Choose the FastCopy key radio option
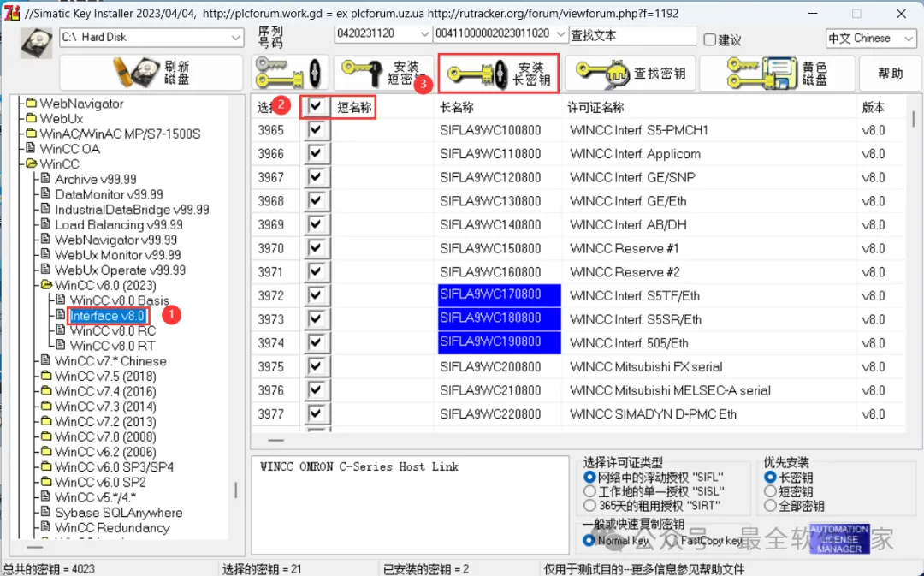Screen dimensions: 924x576 [x=672, y=540]
